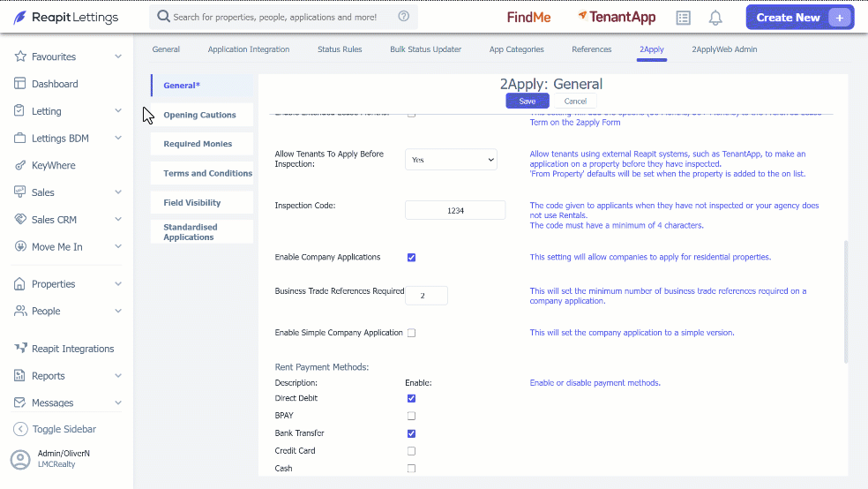Open the Dashboard sidebar icon
The height and width of the screenshot is (489, 868).
[x=20, y=84]
